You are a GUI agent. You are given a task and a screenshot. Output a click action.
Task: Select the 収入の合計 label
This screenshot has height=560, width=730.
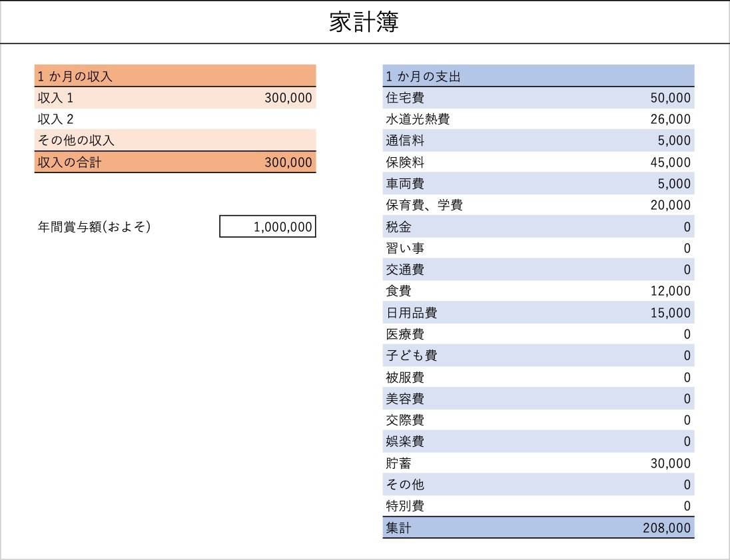[69, 162]
